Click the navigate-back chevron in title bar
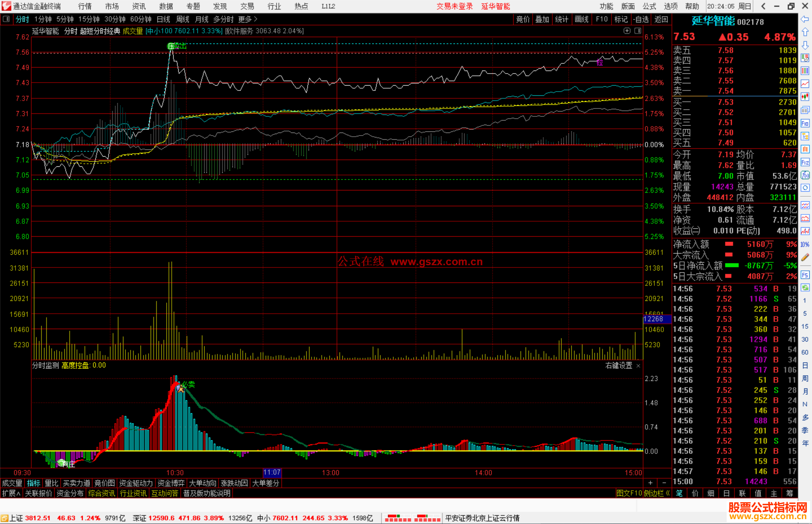The height and width of the screenshot is (524, 812). coord(763,6)
